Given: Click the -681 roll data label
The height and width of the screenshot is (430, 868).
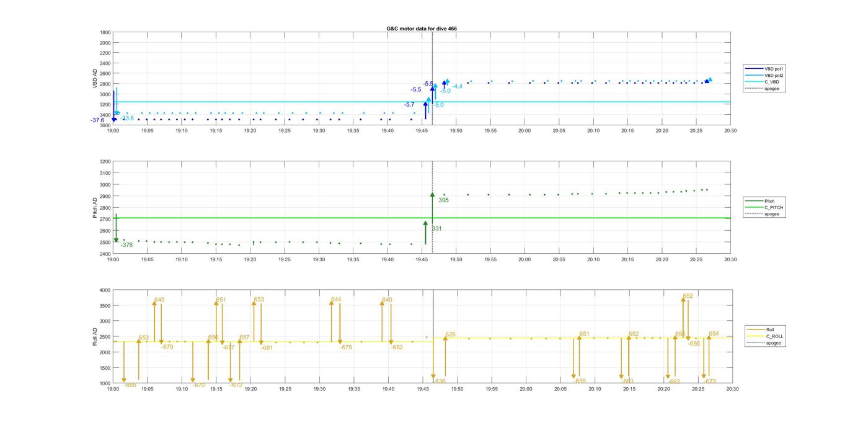Looking at the screenshot, I should coord(267,348).
